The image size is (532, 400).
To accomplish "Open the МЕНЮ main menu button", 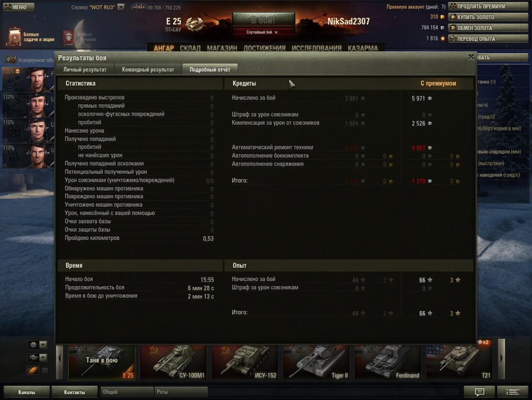I will [18, 7].
